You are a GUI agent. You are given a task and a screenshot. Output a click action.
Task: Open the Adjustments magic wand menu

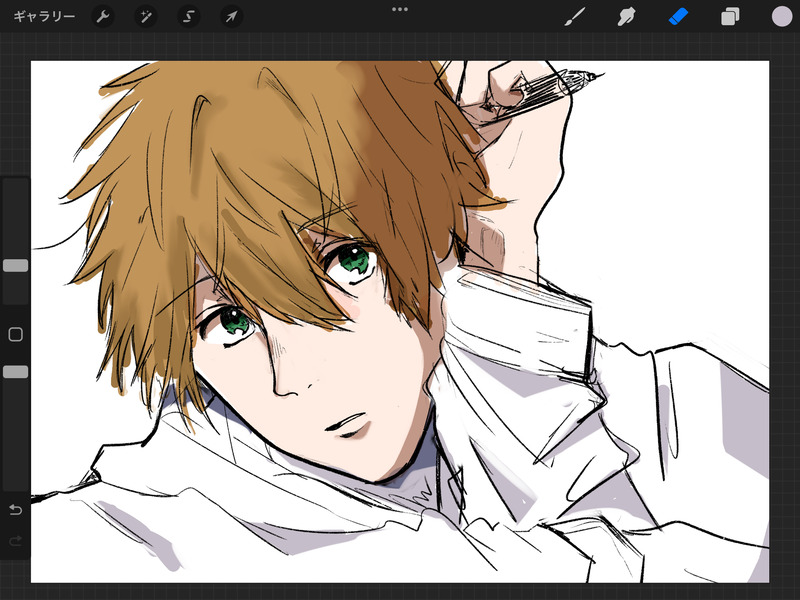(x=146, y=17)
